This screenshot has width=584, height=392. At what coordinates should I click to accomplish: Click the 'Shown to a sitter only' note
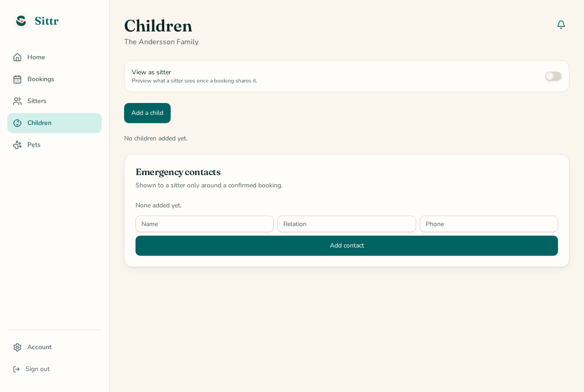coord(209,186)
